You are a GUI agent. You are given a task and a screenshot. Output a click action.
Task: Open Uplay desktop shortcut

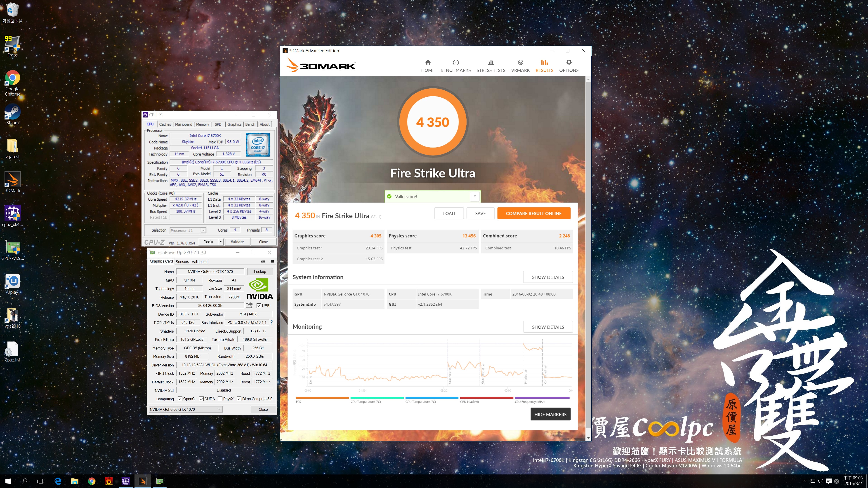pos(12,284)
